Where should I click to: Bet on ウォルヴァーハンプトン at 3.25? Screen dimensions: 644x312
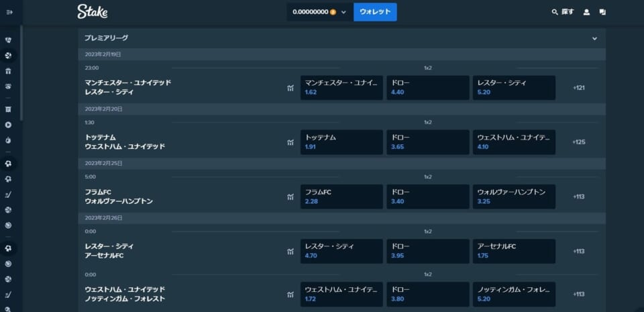tap(515, 197)
